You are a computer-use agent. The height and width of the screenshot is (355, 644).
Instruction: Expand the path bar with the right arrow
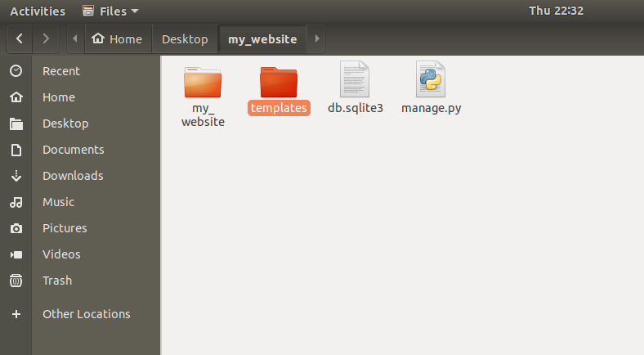pos(316,38)
